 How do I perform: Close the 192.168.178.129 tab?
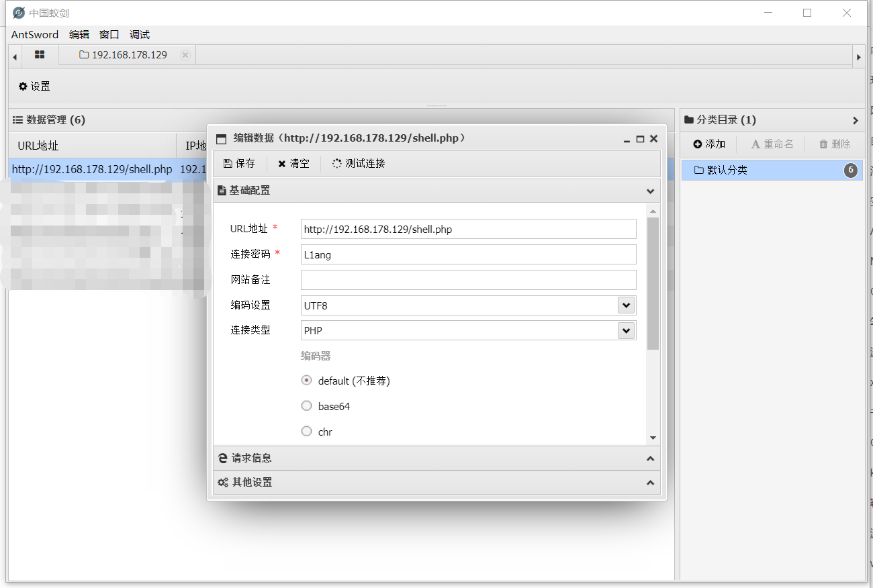click(x=185, y=55)
